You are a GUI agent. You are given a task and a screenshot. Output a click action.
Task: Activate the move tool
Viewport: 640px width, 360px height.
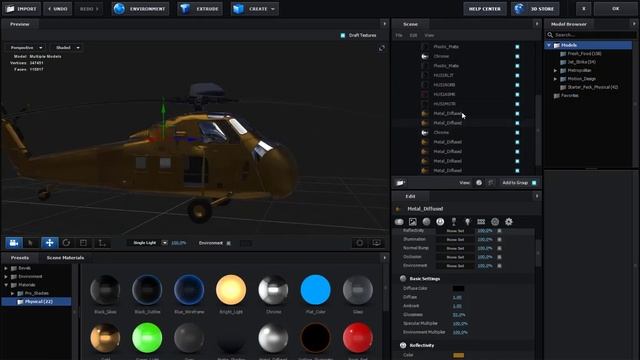click(x=49, y=243)
